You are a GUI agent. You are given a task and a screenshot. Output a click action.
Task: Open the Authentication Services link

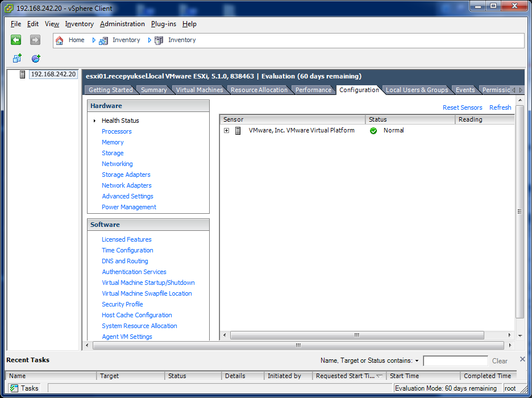pyautogui.click(x=134, y=272)
